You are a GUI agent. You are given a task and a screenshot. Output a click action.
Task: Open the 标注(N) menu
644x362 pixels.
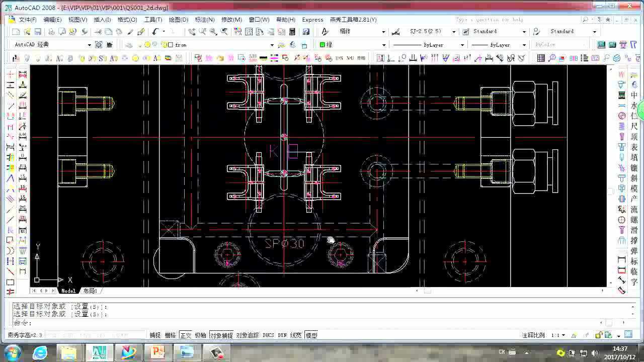205,20
